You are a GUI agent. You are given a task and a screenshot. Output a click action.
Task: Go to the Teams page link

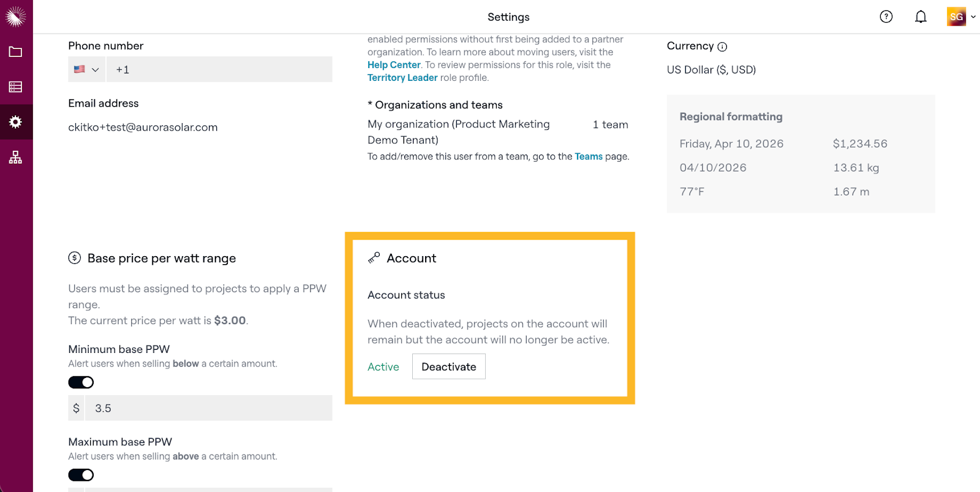pos(588,156)
